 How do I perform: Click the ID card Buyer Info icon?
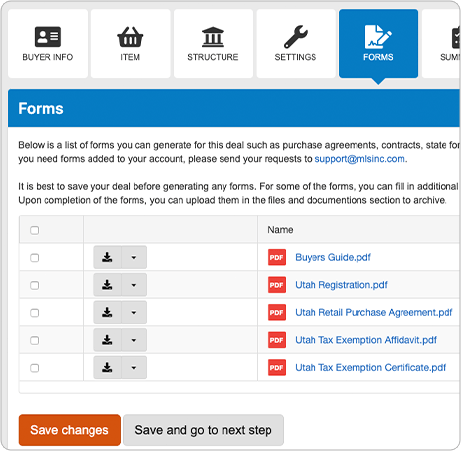tap(48, 37)
